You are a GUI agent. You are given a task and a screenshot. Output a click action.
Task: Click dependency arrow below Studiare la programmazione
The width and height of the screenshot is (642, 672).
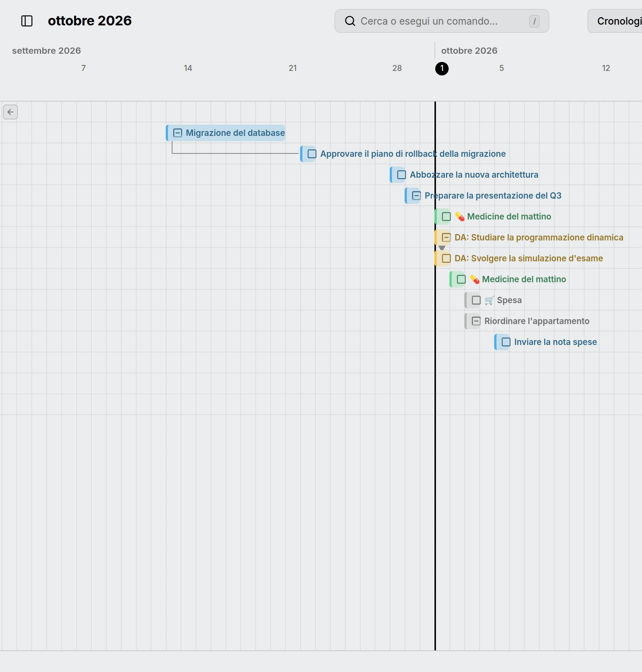pyautogui.click(x=442, y=248)
